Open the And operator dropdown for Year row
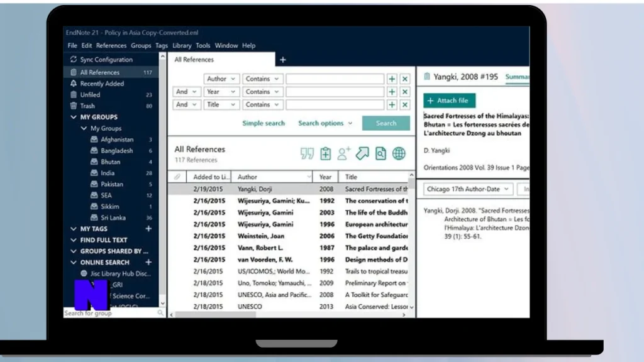 (x=186, y=92)
